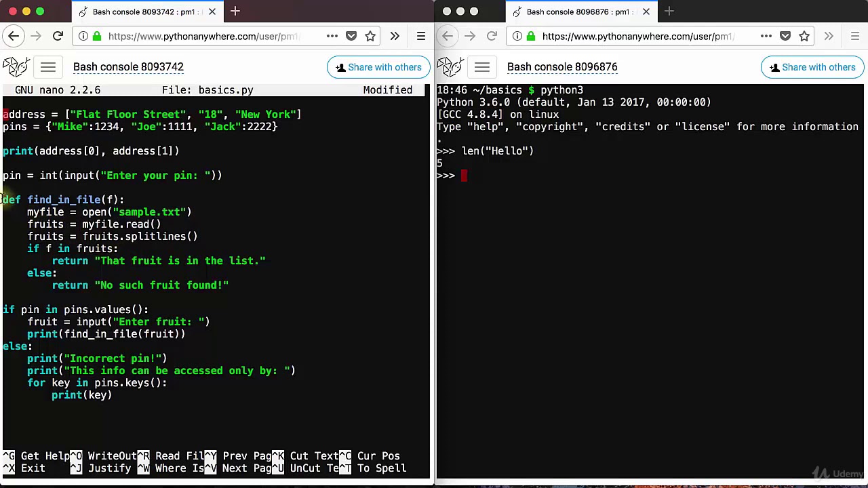
Task: Open new tab in right browser window
Action: pos(669,12)
